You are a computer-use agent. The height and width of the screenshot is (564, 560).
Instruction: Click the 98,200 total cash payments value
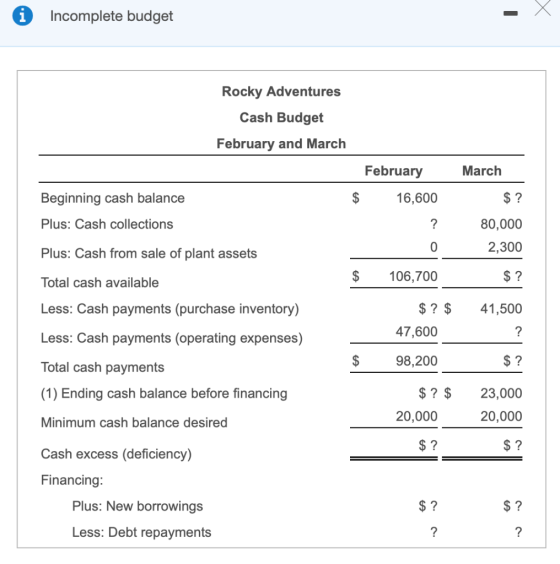(x=417, y=361)
